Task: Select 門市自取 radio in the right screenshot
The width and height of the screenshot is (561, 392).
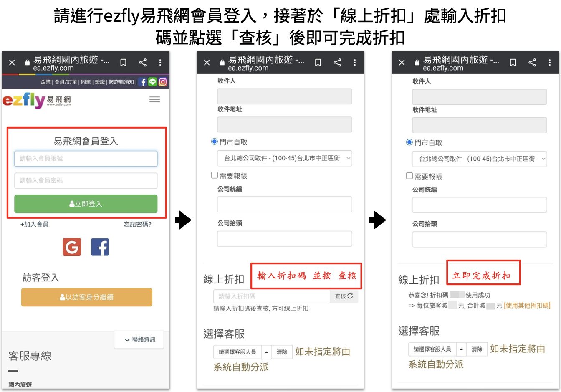Action: click(409, 142)
